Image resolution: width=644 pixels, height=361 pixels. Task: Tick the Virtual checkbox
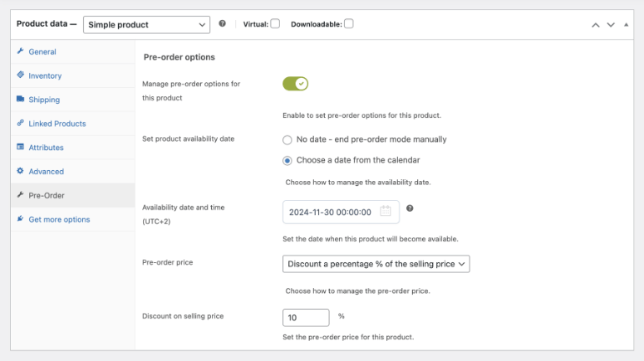(275, 24)
